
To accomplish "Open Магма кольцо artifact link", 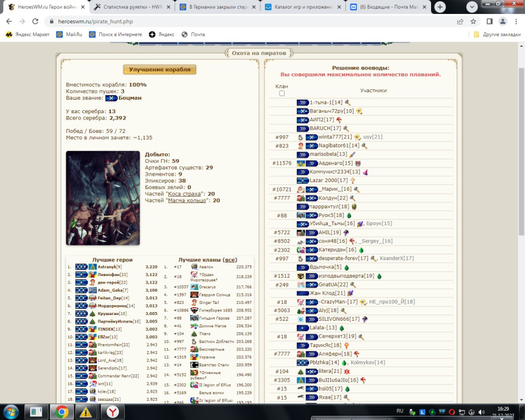I will 187,201.
